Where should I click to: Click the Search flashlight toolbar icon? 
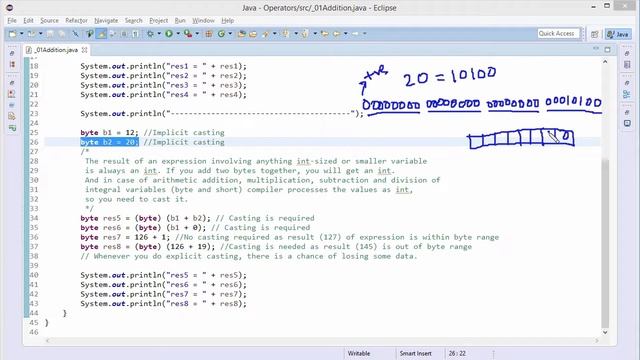click(265, 34)
